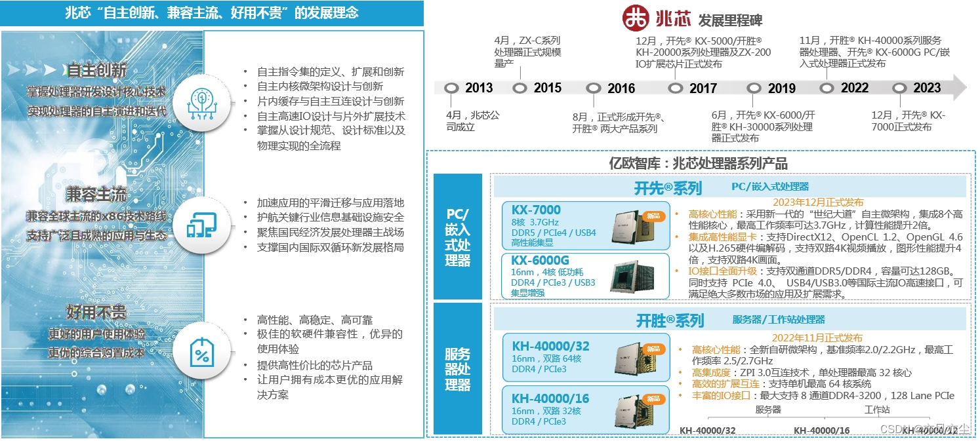Click the 新品 badge on KH-40000/32 card
Image resolution: width=980 pixels, height=441 pixels.
tap(653, 349)
